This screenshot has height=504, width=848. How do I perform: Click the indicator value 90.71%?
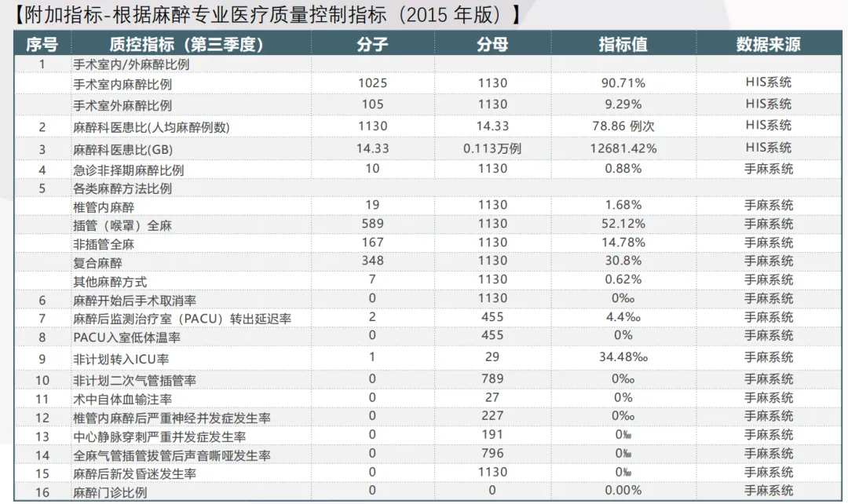point(623,82)
